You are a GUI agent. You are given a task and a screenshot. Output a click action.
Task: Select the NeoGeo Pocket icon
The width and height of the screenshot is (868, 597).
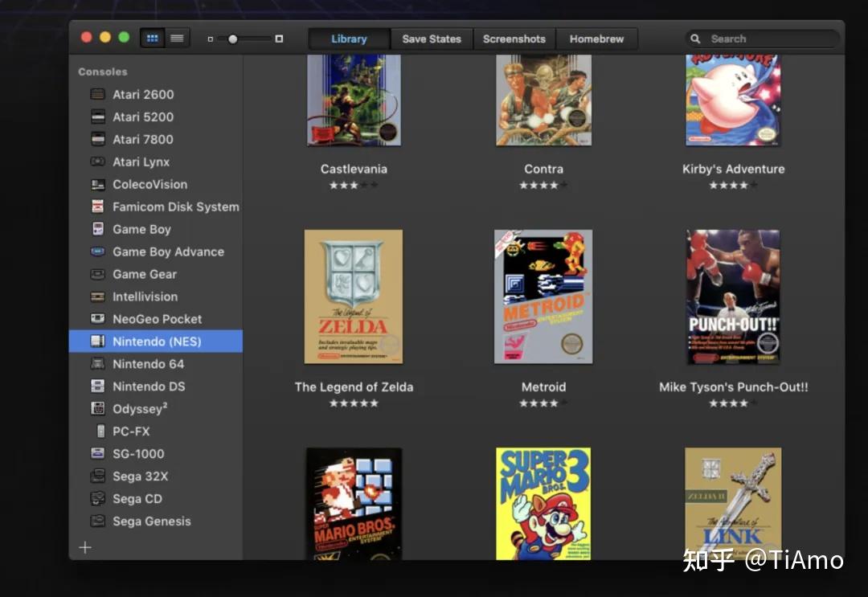coord(97,319)
